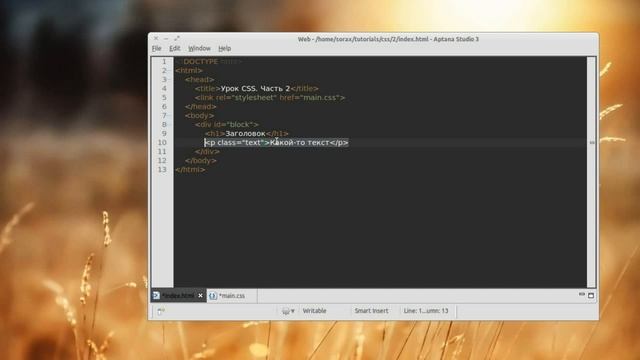
Task: Click the HTML file icon on index.html tab
Action: (x=156, y=295)
